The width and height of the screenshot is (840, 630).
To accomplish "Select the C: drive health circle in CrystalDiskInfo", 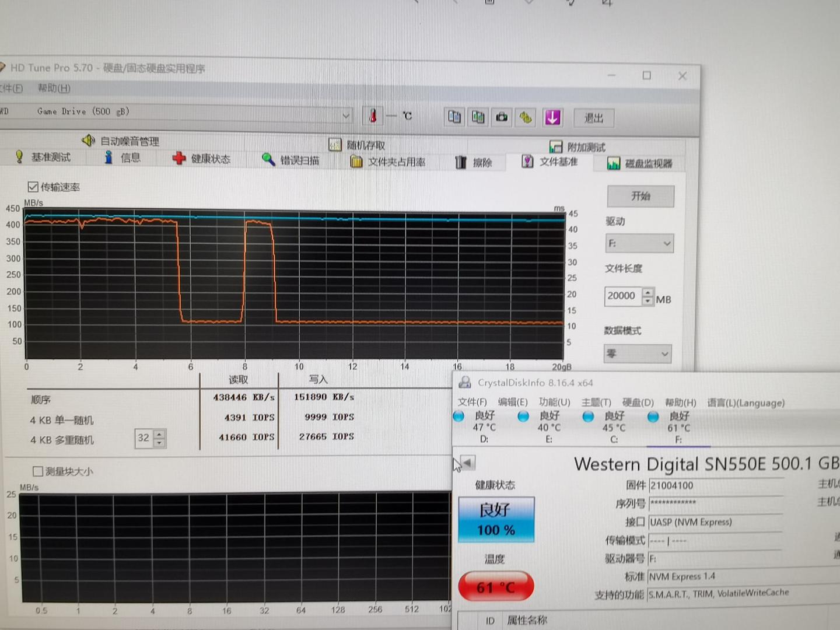I will tap(588, 416).
